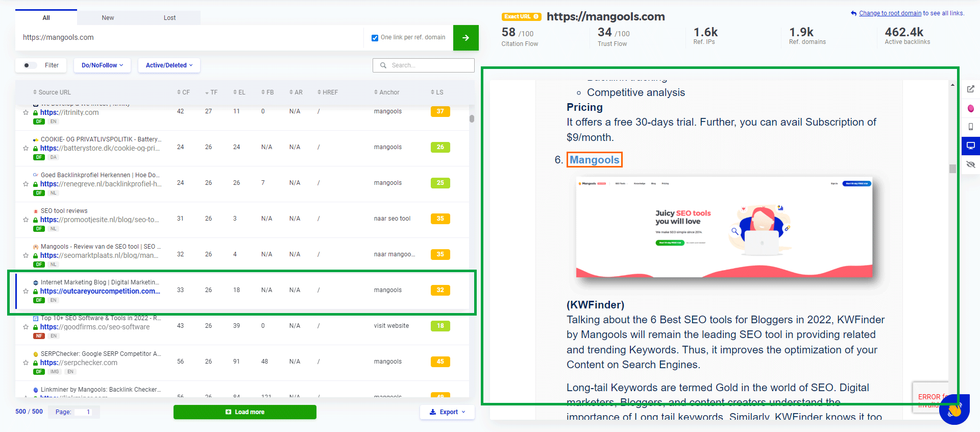This screenshot has height=432, width=980.
Task: Click the Page number input field
Action: coord(84,412)
